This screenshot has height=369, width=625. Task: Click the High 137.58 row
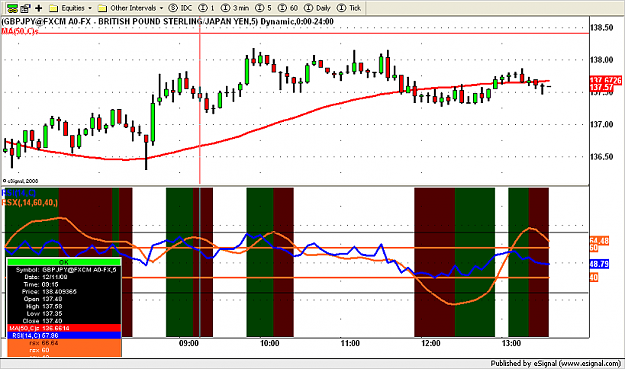[64, 306]
